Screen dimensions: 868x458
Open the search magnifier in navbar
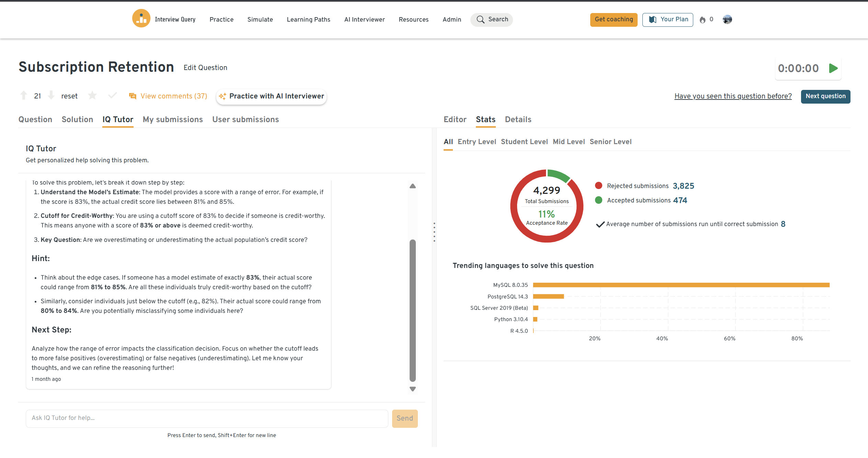pyautogui.click(x=481, y=20)
